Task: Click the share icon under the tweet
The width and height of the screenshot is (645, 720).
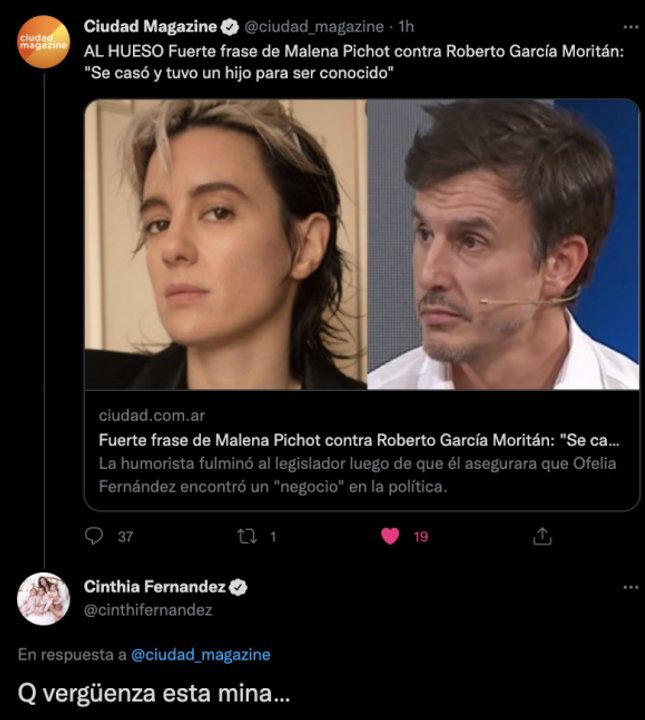Action: 542,536
